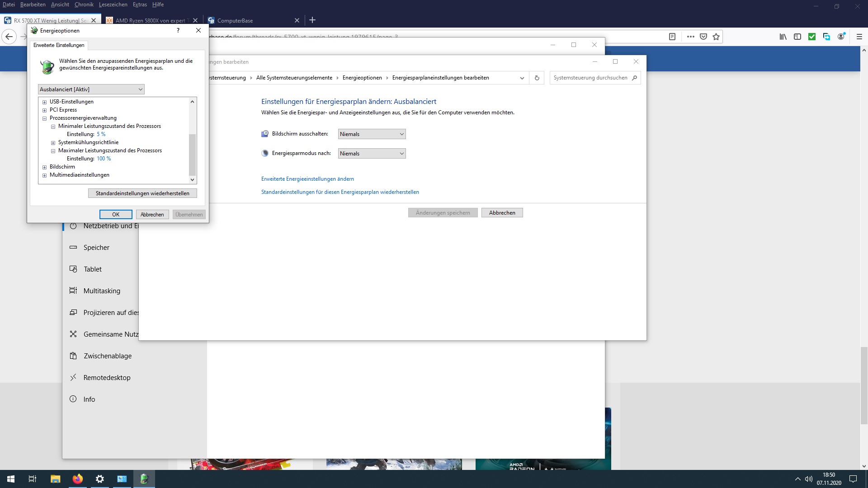Switch to AMD Ryzen 5800X tab
The image size is (868, 488).
point(150,20)
